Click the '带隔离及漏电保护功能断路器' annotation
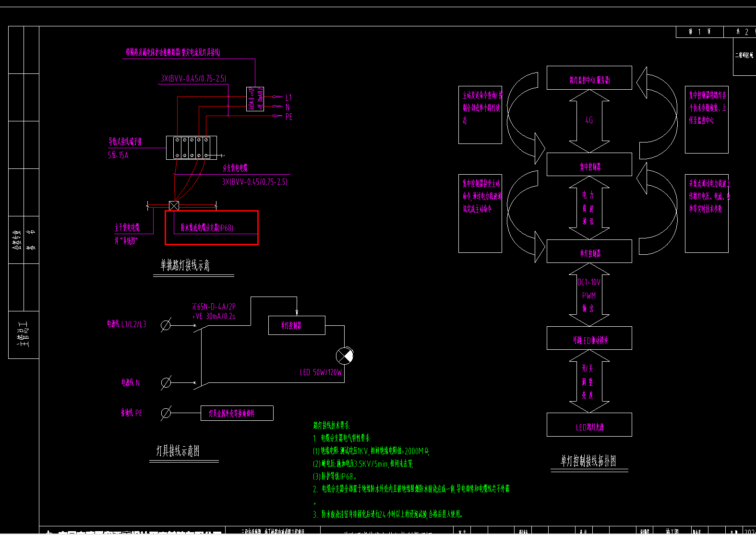This screenshot has height=535, width=756. point(173,52)
